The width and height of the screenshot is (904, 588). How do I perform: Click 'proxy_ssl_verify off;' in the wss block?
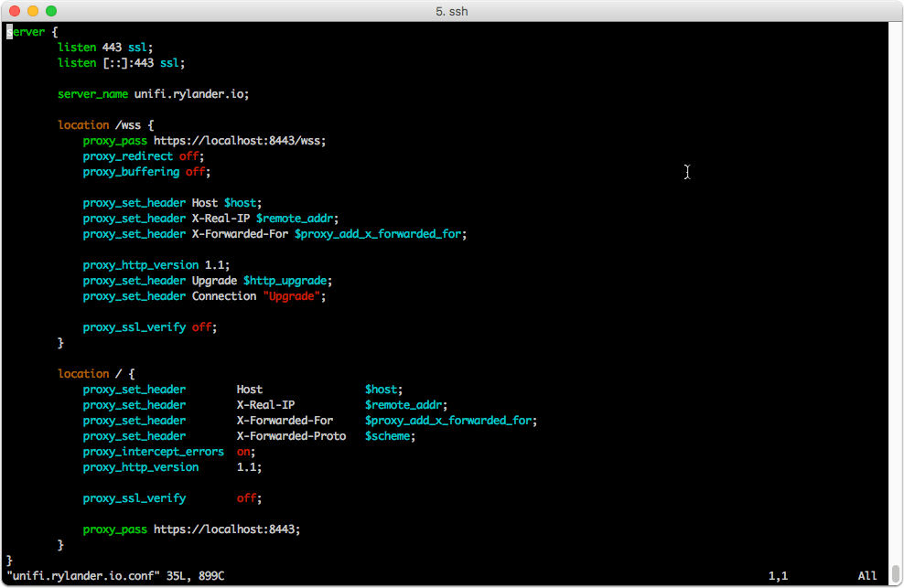[150, 327]
